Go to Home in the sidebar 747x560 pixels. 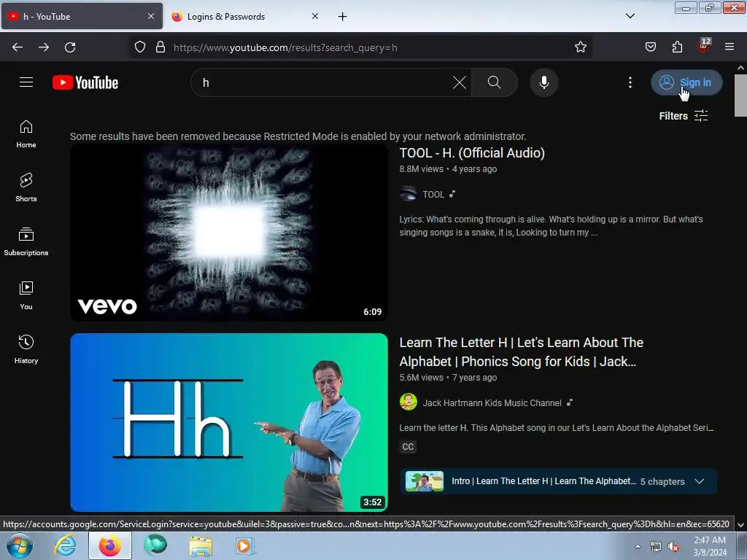coord(26,134)
